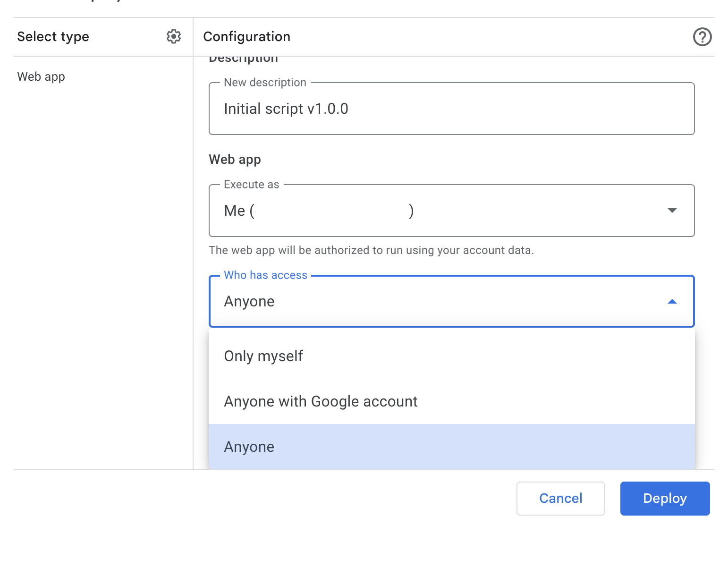Open the deployment type gear settings
Viewport: 728px width, 576px height.
[174, 36]
